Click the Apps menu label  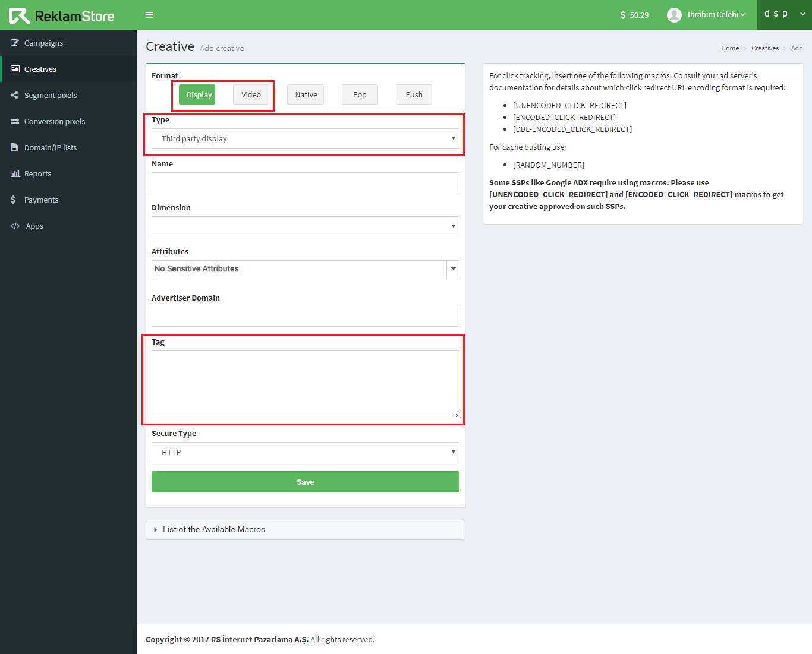tap(34, 226)
